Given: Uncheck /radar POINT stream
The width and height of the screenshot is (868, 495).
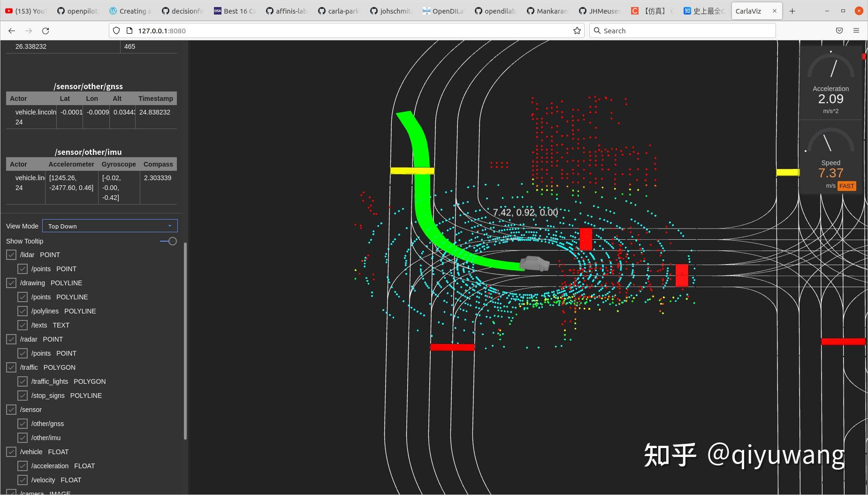Looking at the screenshot, I should (x=11, y=339).
